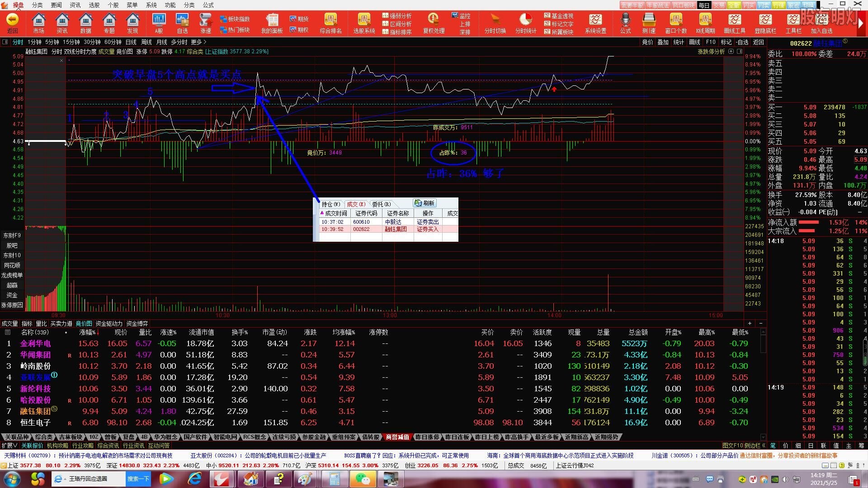Open the 资讯 toolbar house icon
This screenshot has width=868, height=488.
62,23
